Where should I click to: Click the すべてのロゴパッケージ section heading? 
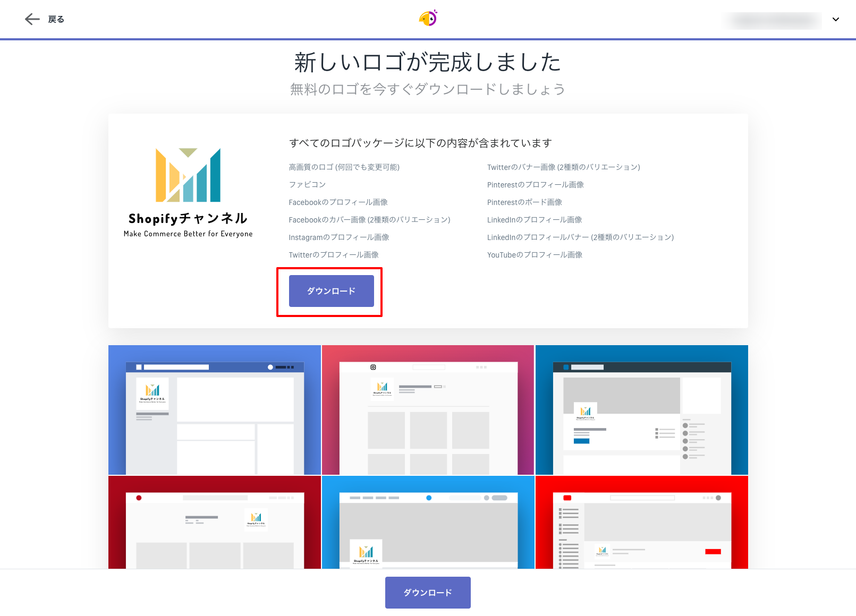point(420,143)
